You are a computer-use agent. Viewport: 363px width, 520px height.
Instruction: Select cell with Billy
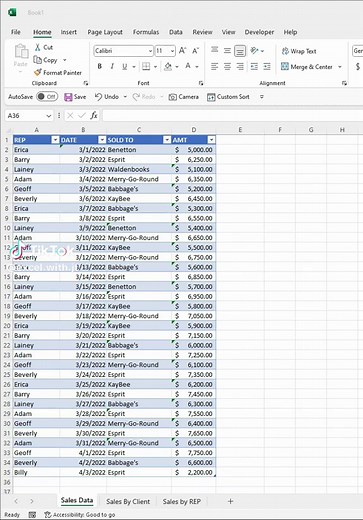pyautogui.click(x=36, y=472)
